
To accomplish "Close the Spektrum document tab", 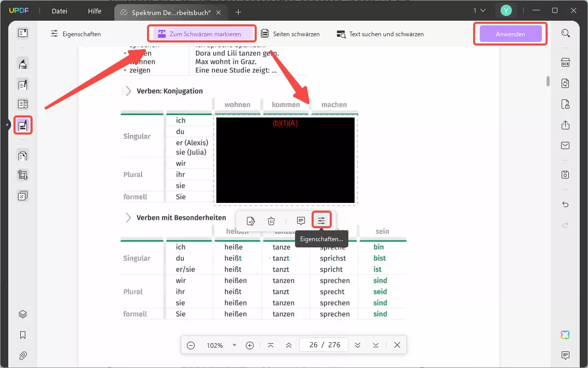I will pyautogui.click(x=218, y=12).
